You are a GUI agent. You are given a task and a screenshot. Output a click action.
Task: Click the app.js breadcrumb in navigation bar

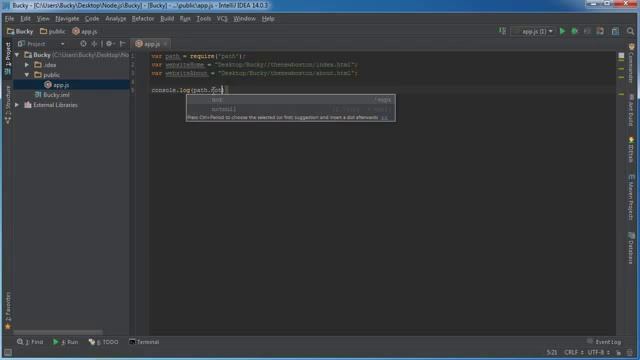point(85,31)
